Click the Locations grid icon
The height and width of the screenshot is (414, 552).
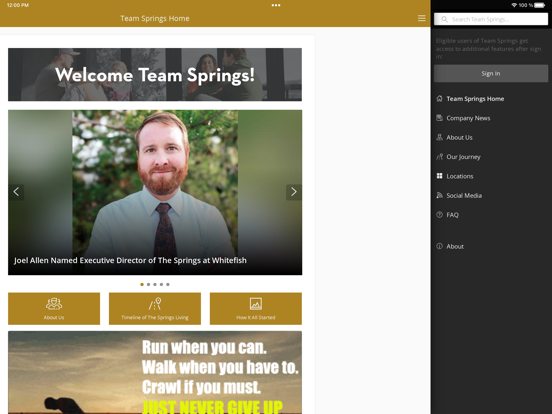[x=439, y=176]
